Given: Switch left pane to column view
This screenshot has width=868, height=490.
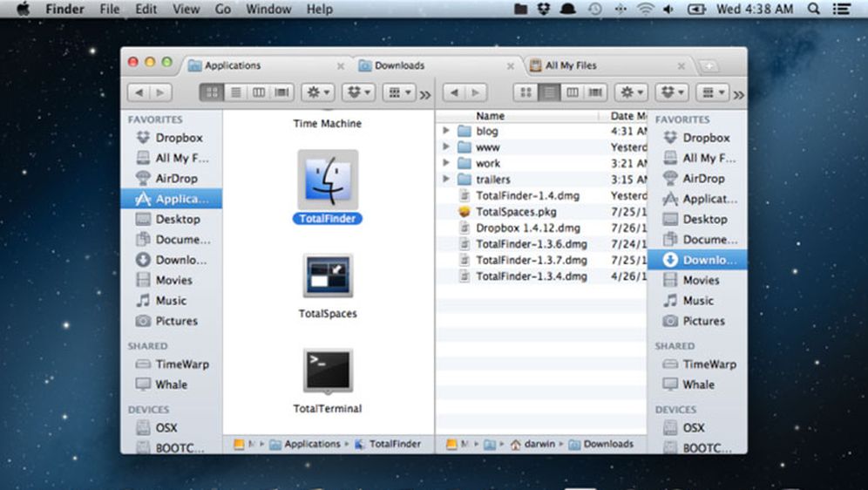Looking at the screenshot, I should [259, 92].
